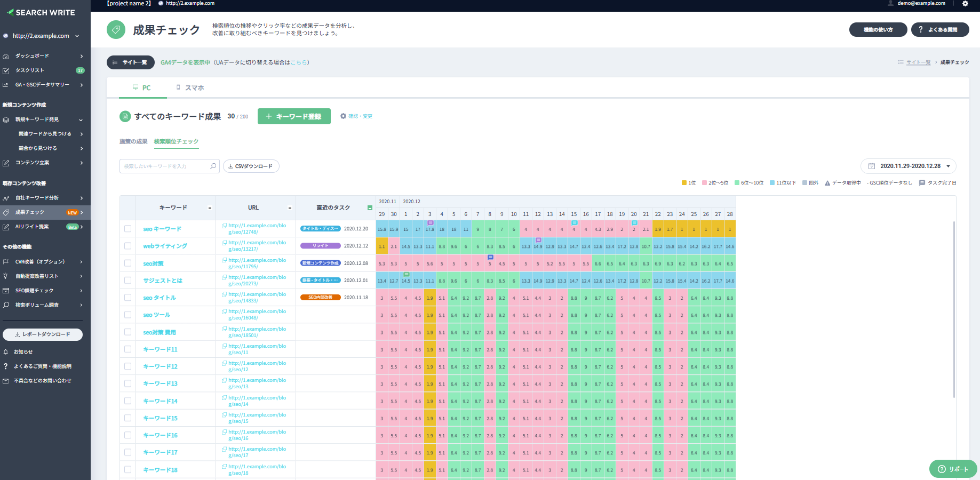The height and width of the screenshot is (480, 980).
Task: Switch to the PC tab
Action: [x=141, y=87]
